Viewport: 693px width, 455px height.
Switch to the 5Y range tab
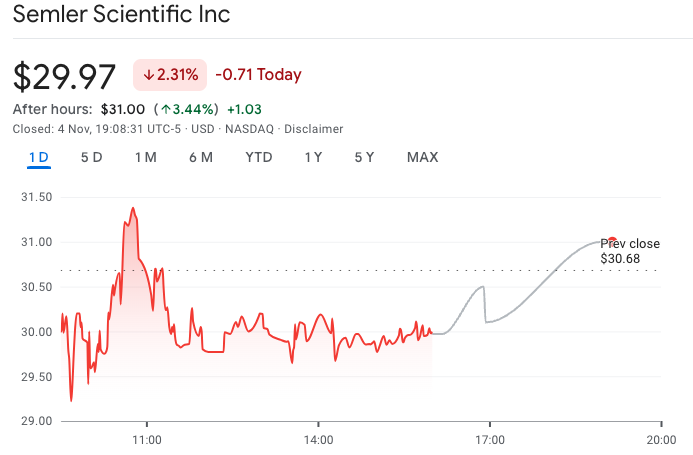[x=364, y=157]
